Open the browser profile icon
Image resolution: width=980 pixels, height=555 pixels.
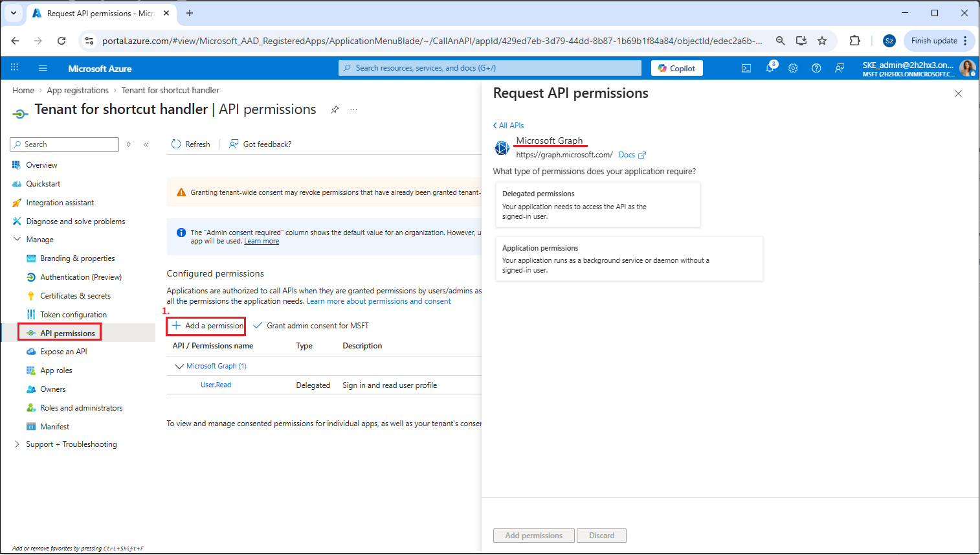889,41
